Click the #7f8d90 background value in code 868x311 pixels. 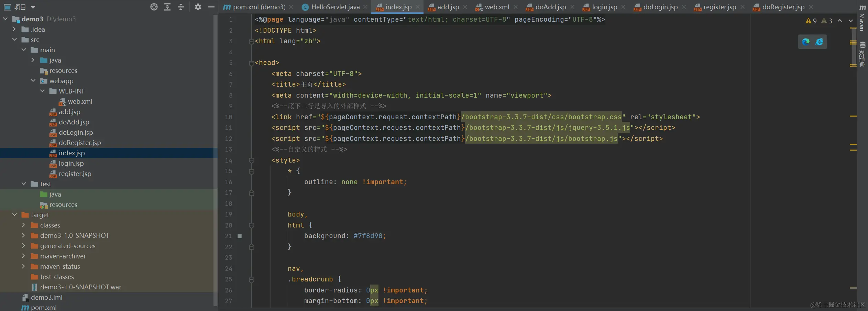(368, 236)
